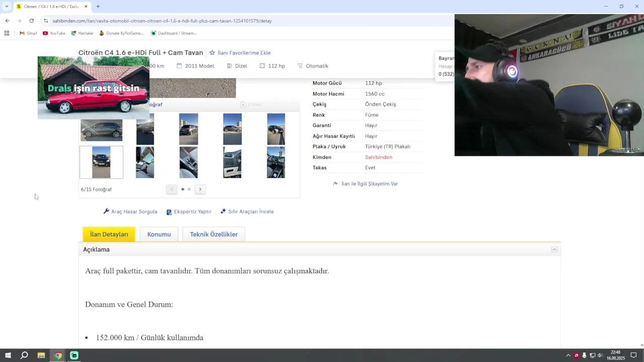Switch to Konumu tab
Screen dimensions: 644x362
pyautogui.click(x=159, y=234)
